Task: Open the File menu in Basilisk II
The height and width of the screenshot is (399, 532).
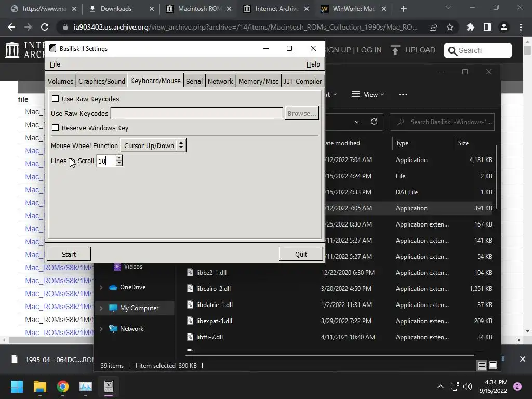Action: (x=55, y=64)
